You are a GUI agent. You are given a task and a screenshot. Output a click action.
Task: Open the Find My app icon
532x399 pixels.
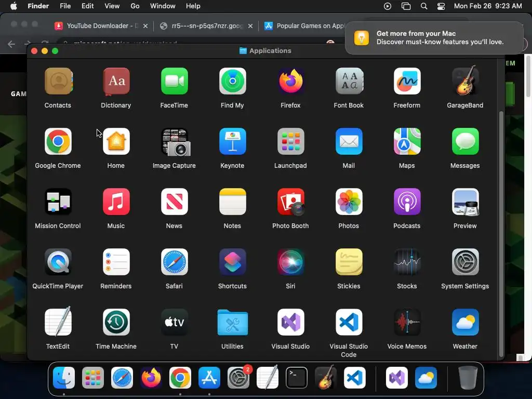(x=232, y=82)
